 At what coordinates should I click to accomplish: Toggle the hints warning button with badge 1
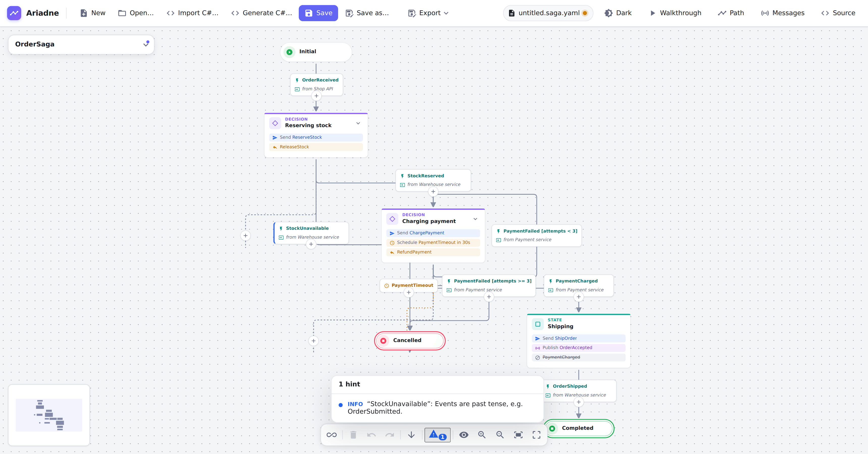click(x=437, y=435)
